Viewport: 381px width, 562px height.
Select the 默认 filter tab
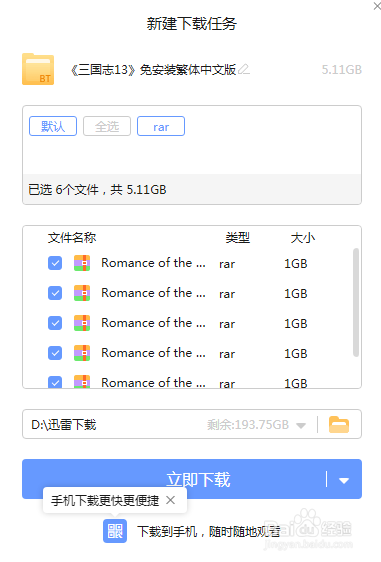coord(53,126)
